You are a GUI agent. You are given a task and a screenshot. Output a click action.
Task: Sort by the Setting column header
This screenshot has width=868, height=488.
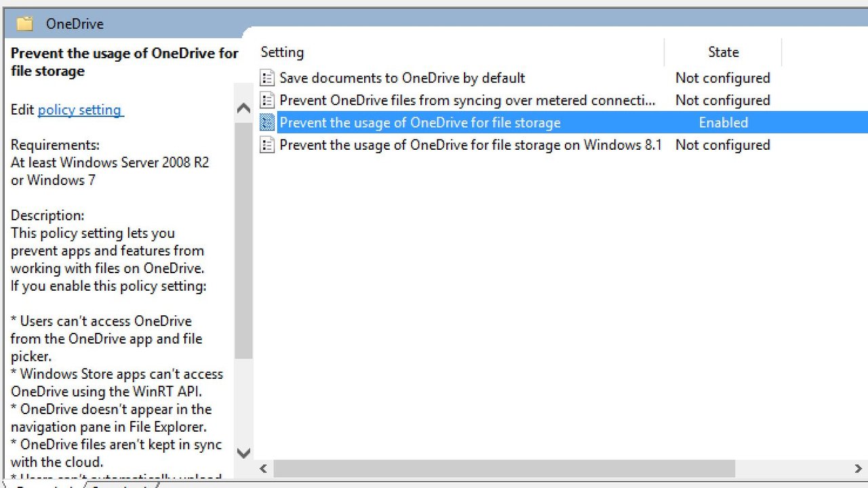[282, 52]
